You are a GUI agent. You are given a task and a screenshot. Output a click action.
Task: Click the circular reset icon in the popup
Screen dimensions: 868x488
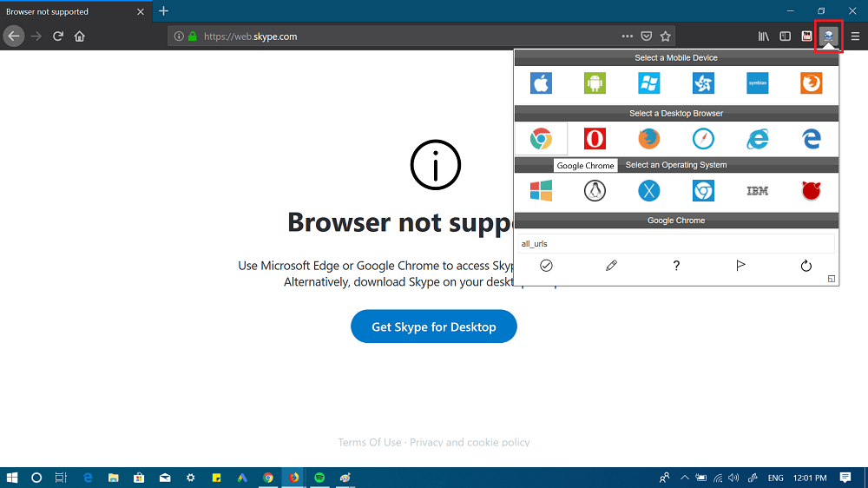point(806,266)
